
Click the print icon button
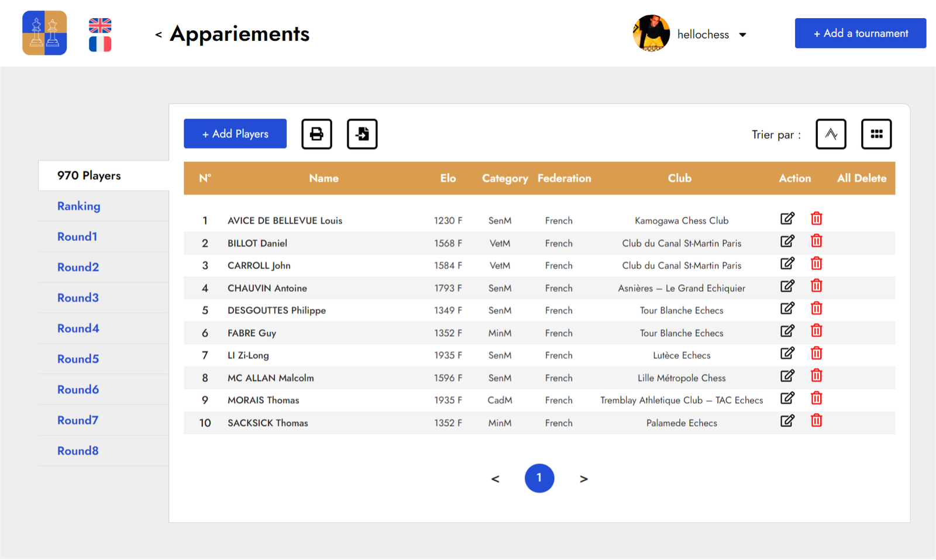pos(316,134)
